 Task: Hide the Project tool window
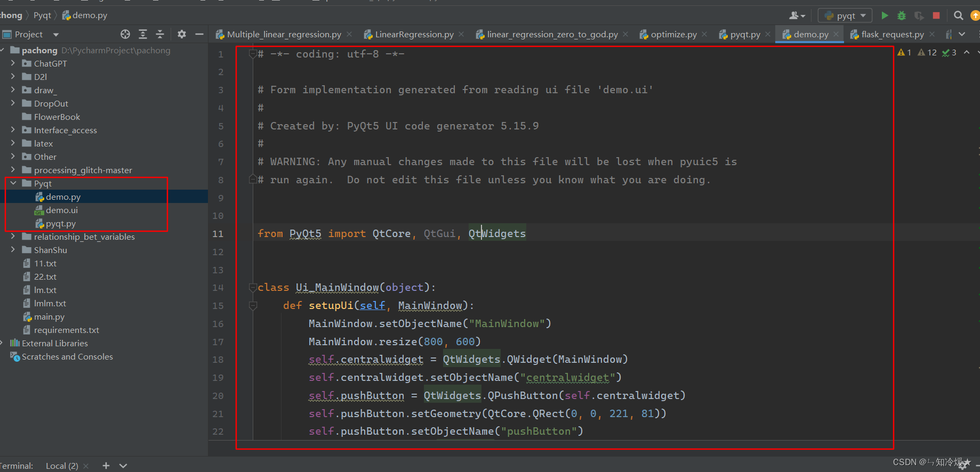[x=199, y=34]
